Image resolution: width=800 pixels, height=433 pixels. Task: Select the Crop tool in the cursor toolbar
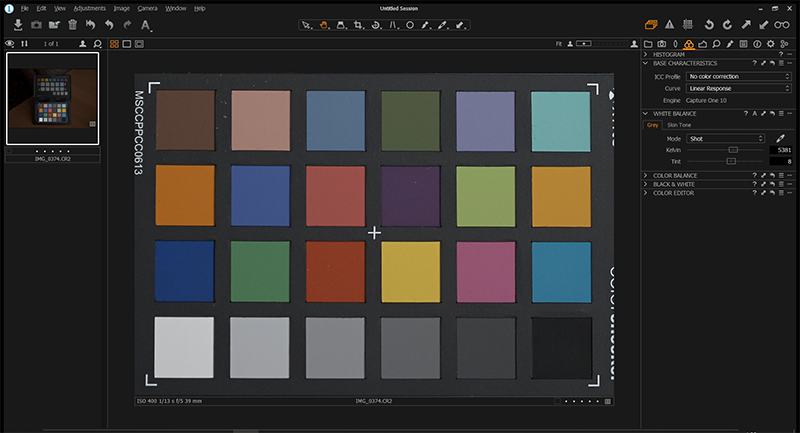click(358, 24)
